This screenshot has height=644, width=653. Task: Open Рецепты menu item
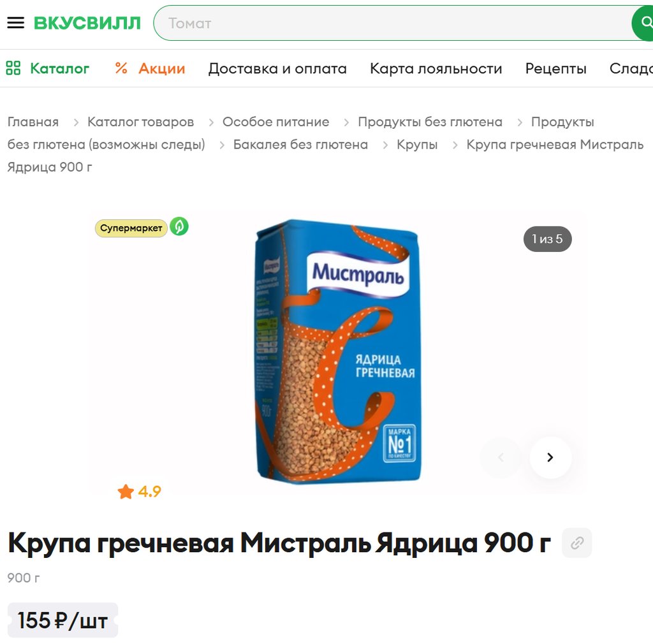coord(555,68)
